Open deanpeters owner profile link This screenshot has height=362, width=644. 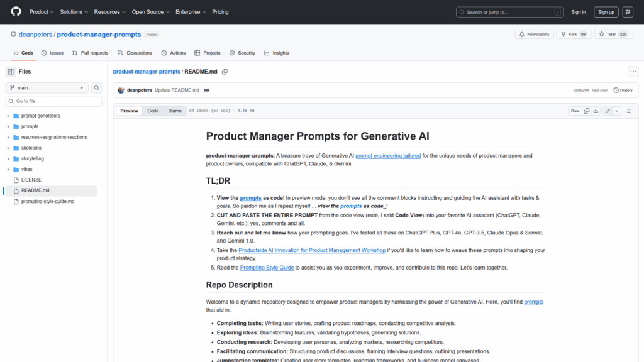(x=35, y=35)
